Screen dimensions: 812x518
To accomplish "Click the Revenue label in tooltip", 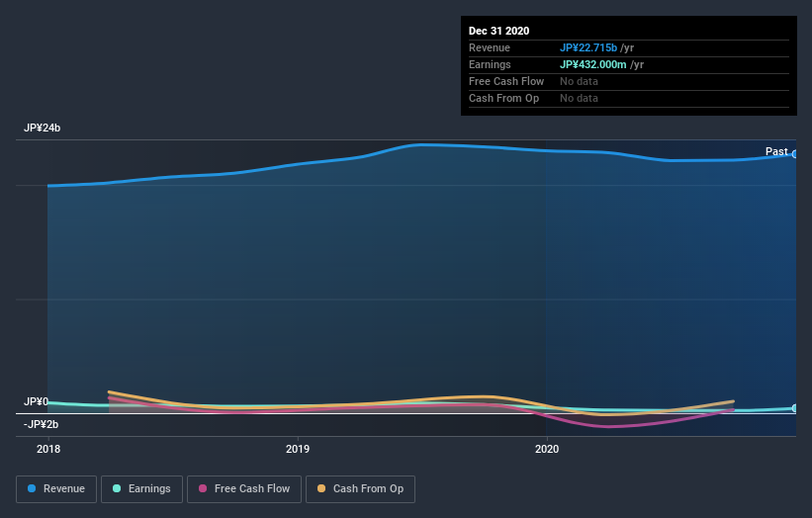I will tap(490, 47).
